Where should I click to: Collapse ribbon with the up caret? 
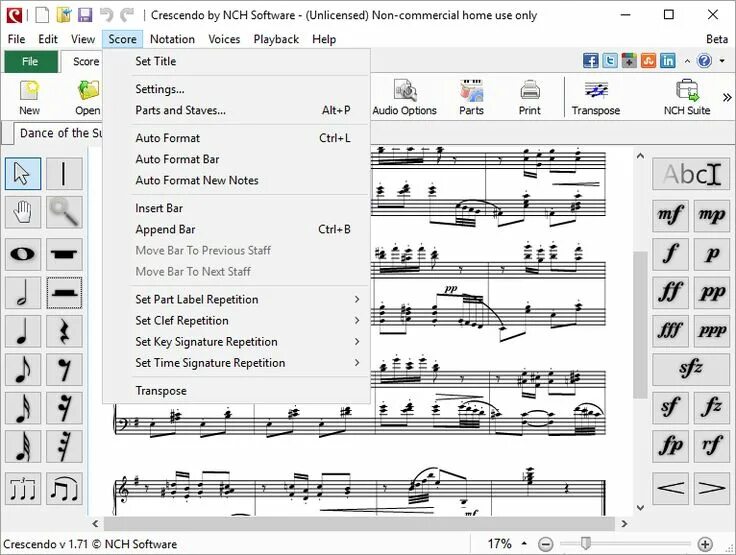pyautogui.click(x=687, y=61)
